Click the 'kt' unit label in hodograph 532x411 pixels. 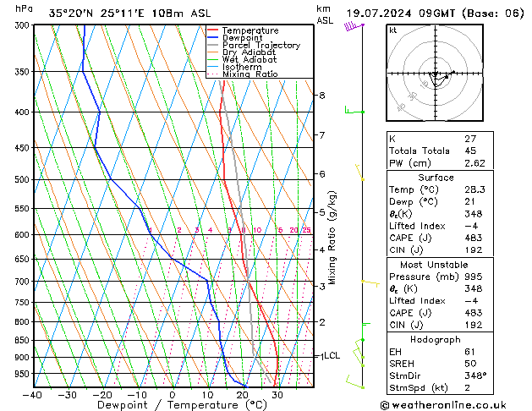coord(393,30)
